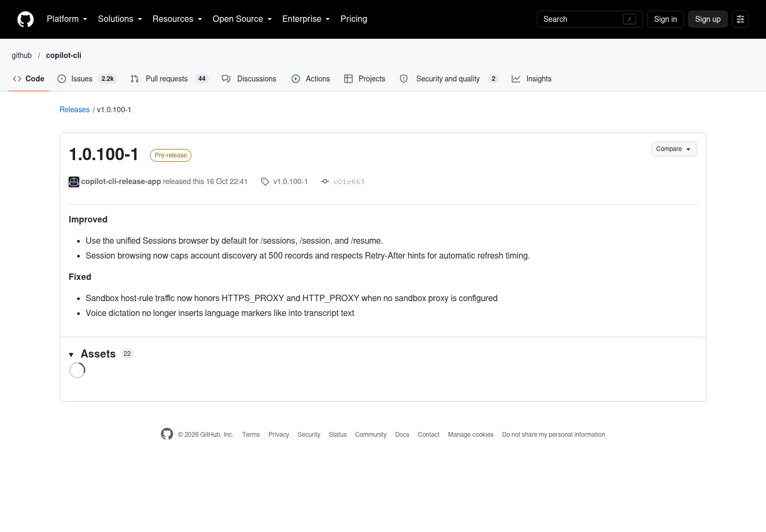
Task: Open the Compare dropdown button
Action: [x=674, y=149]
